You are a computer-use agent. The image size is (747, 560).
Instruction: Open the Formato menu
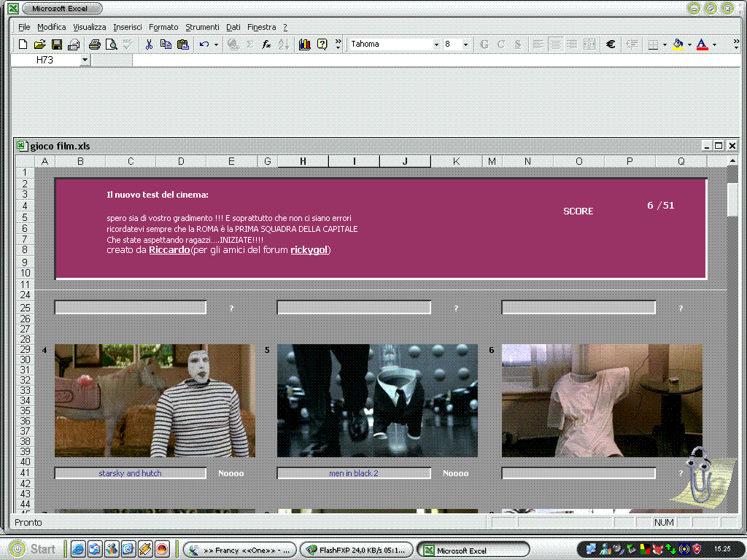point(163,27)
